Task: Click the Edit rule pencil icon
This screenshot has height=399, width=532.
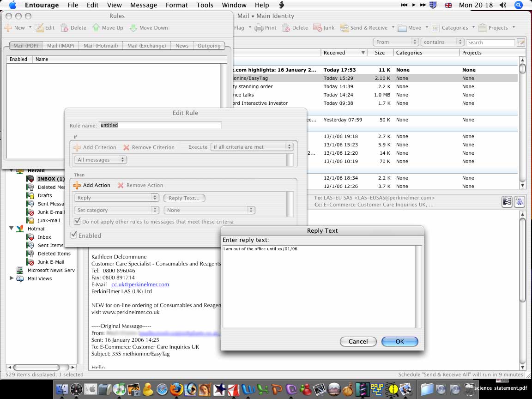Action: [39, 28]
